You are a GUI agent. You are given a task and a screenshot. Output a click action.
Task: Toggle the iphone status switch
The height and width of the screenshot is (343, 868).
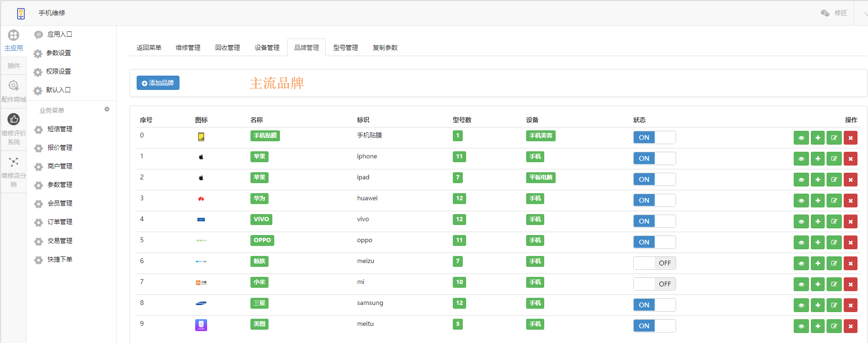(654, 158)
